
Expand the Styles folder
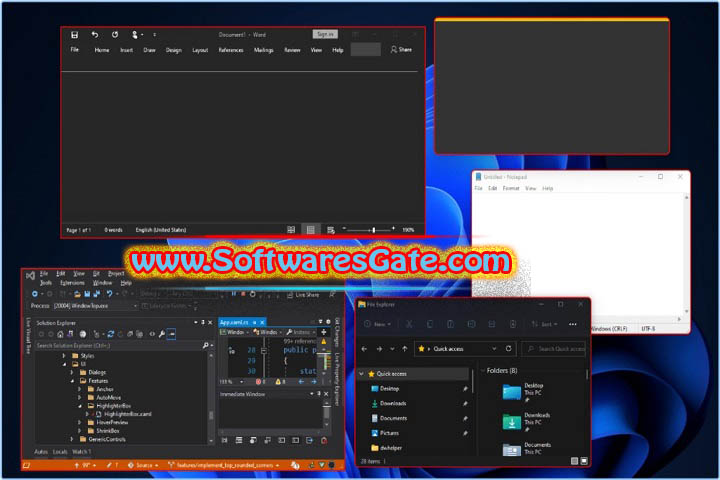(64, 356)
